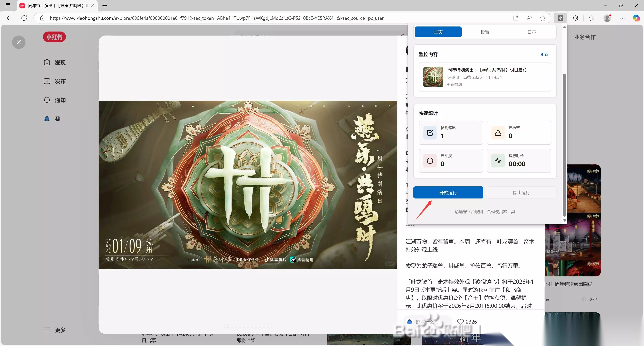The height and width of the screenshot is (346, 644).
Task: Go to the 我 profile page
Action: [52, 119]
